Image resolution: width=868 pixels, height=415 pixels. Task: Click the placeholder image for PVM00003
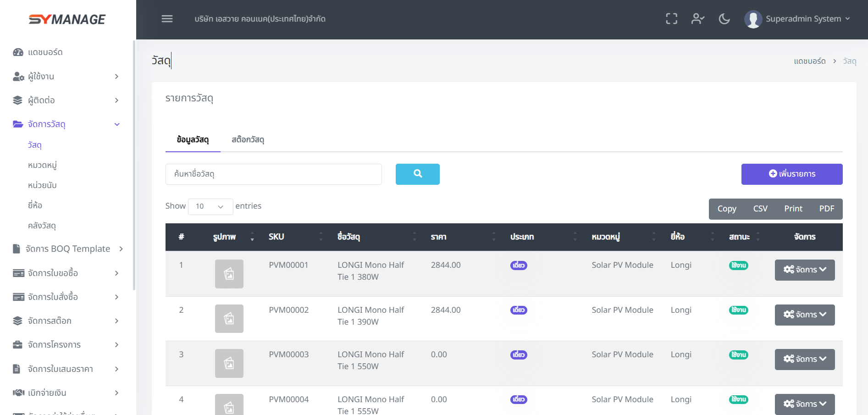click(229, 363)
